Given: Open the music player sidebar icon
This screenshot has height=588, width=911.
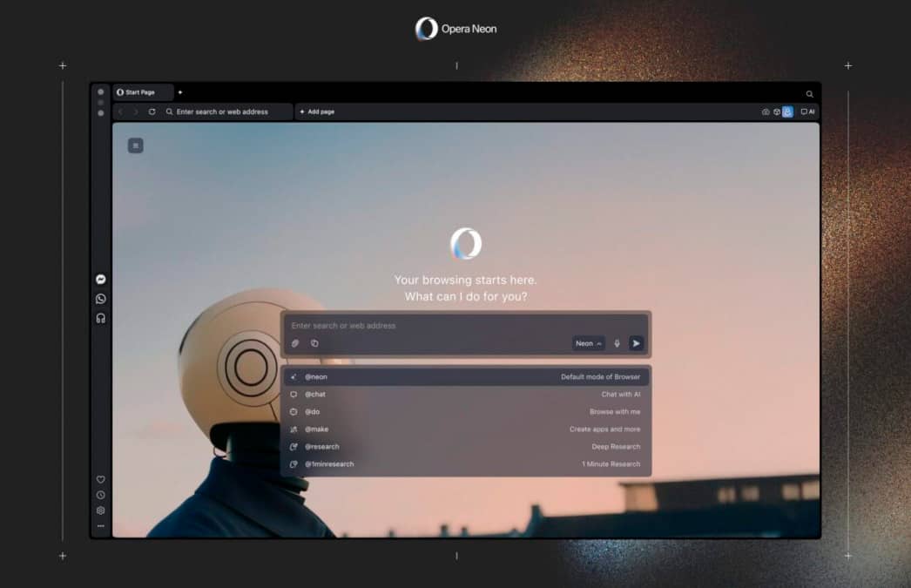Looking at the screenshot, I should pyautogui.click(x=100, y=318).
